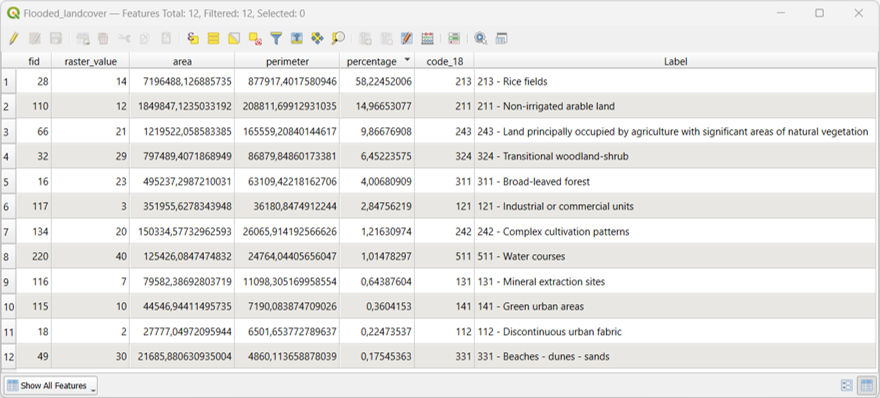
Task: Open select features by expression tool
Action: pos(192,38)
